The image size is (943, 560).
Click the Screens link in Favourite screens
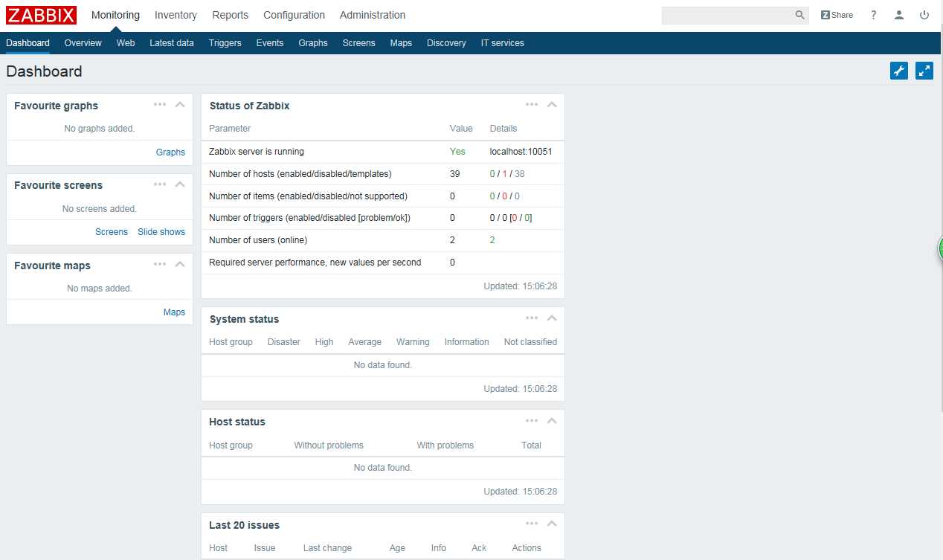point(112,232)
